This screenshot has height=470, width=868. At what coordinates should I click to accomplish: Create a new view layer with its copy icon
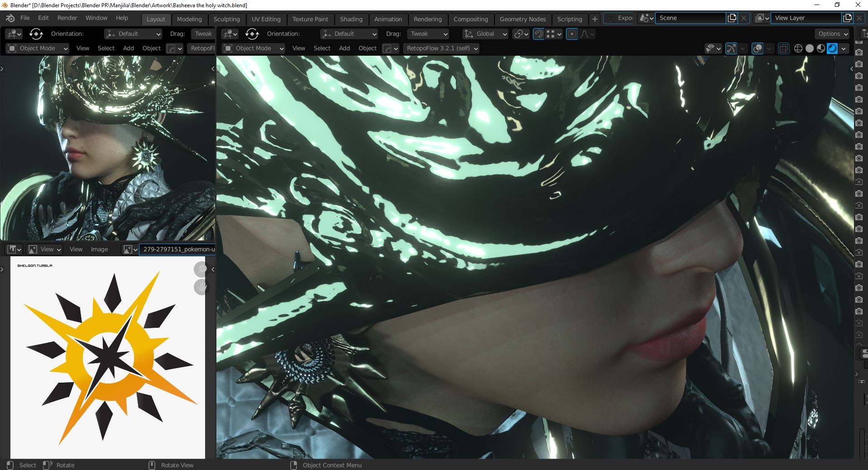pos(847,18)
